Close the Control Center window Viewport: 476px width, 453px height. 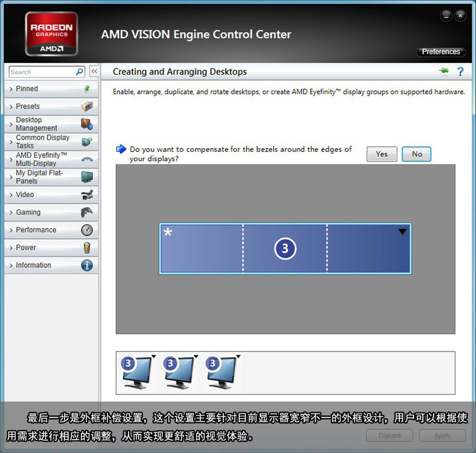point(460,16)
